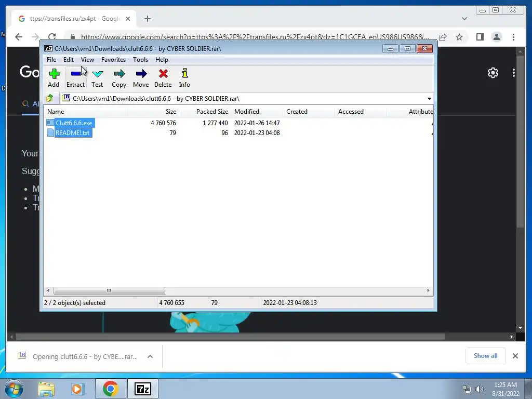Screen dimensions: 532x399
Task: Click the Chrome share page icon
Action: [x=443, y=37]
